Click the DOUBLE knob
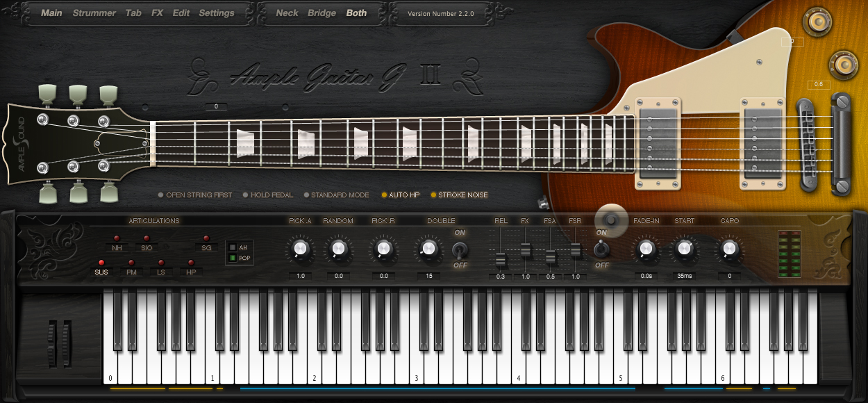868x403 pixels. [429, 247]
